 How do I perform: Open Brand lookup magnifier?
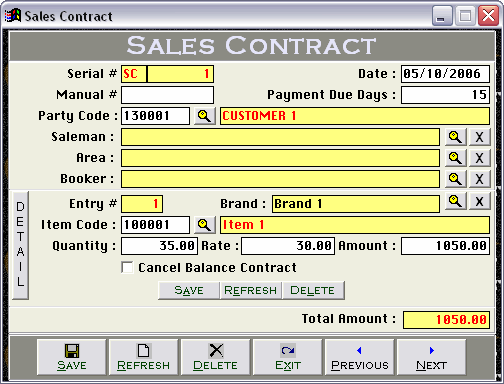coord(455,201)
